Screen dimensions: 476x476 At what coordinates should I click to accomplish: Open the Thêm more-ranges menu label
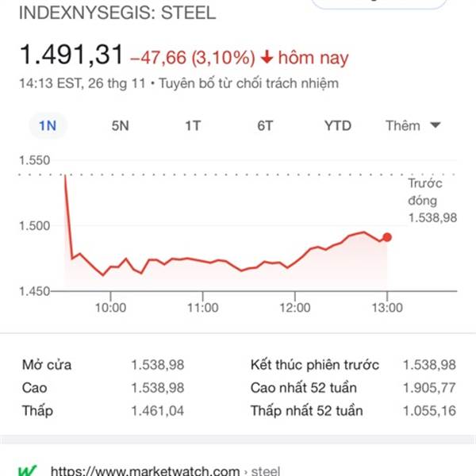403,125
